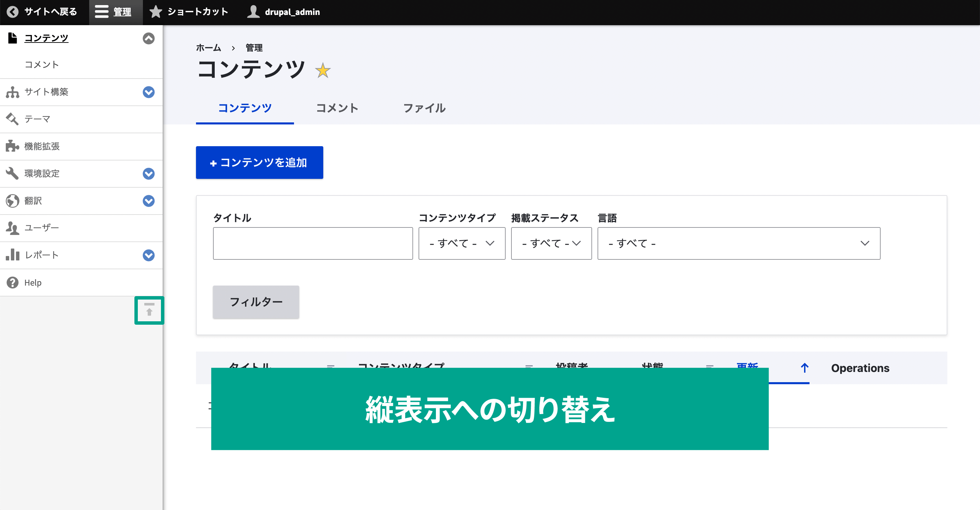
Task: Expand the レポート section
Action: (148, 255)
